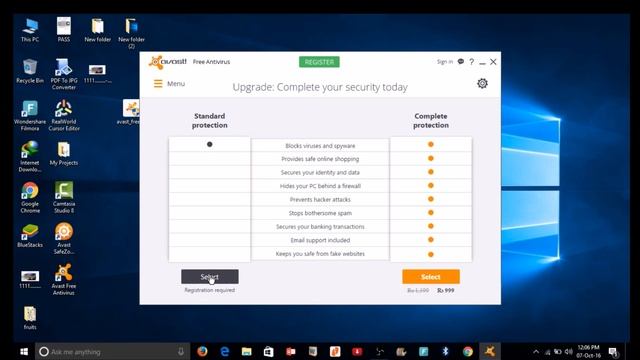Image resolution: width=640 pixels, height=360 pixels.
Task: Select Complete protection plan
Action: coord(431,277)
